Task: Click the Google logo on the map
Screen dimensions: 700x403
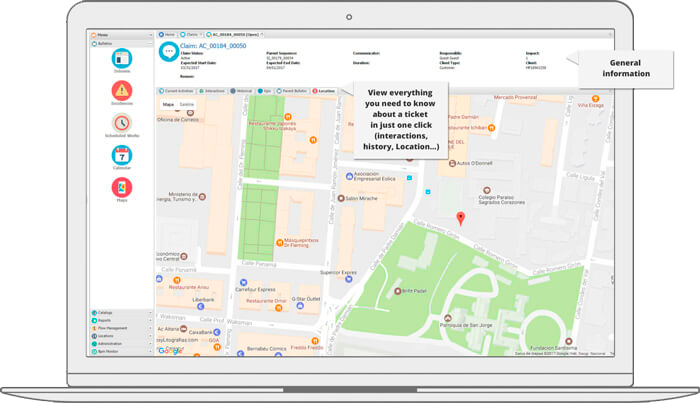Action: pos(170,351)
